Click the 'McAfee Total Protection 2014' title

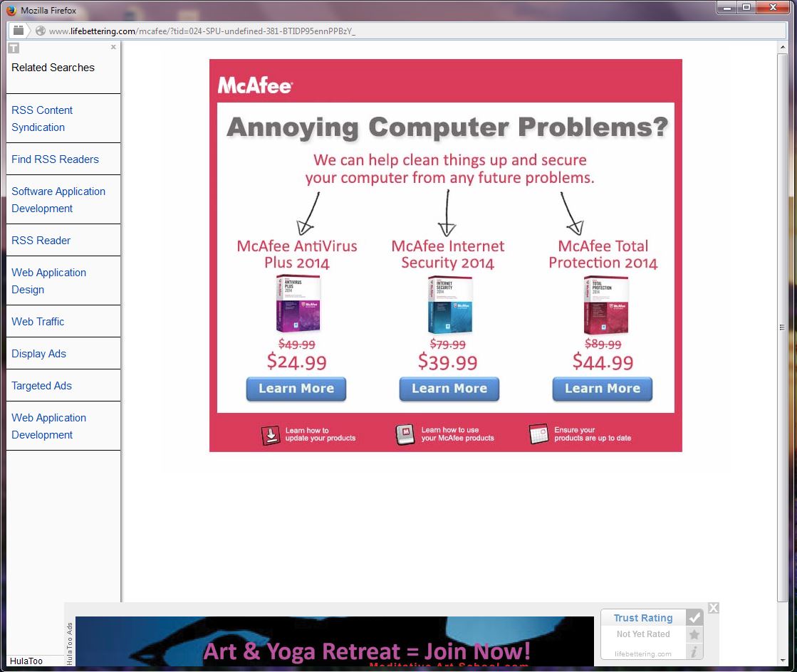click(603, 254)
